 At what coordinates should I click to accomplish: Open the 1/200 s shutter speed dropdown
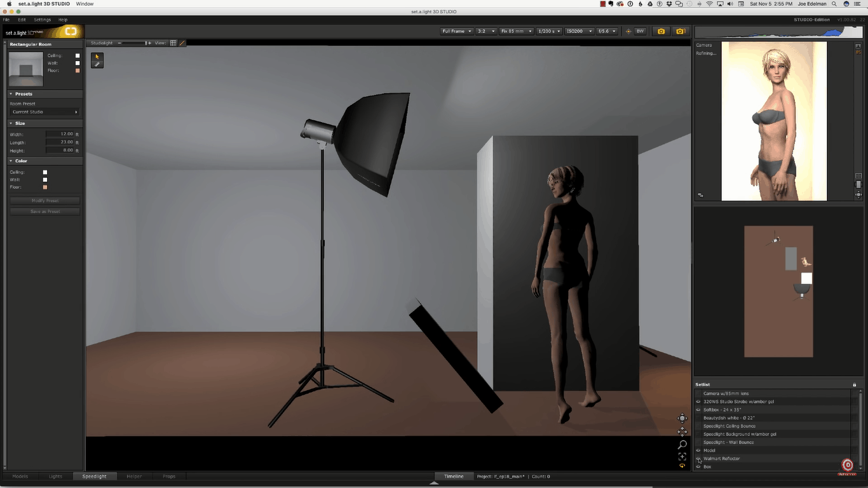coord(549,31)
